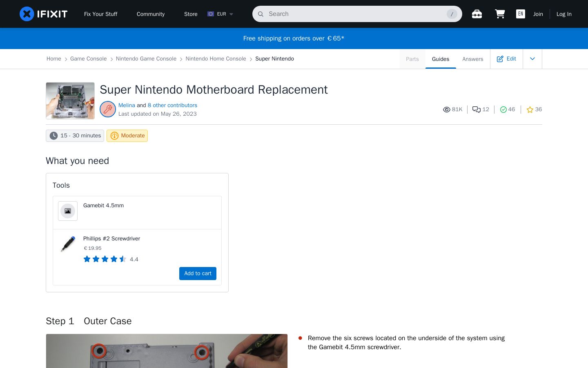
Task: Open the Game Console breadcrumb
Action: coord(88,59)
